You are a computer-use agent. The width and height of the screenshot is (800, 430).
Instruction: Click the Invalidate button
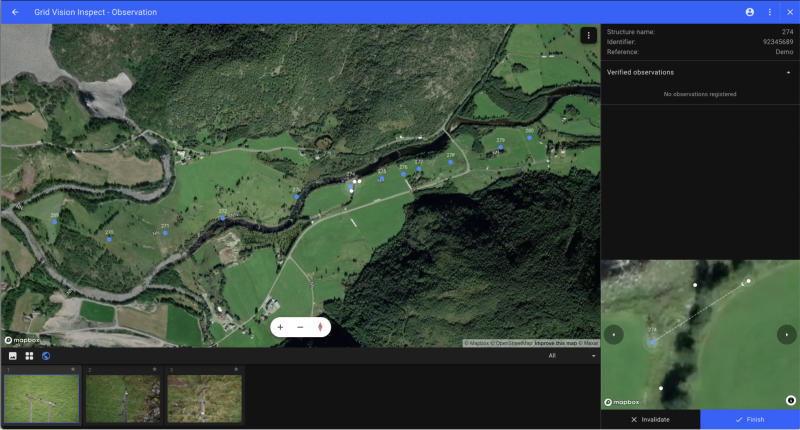pos(651,419)
